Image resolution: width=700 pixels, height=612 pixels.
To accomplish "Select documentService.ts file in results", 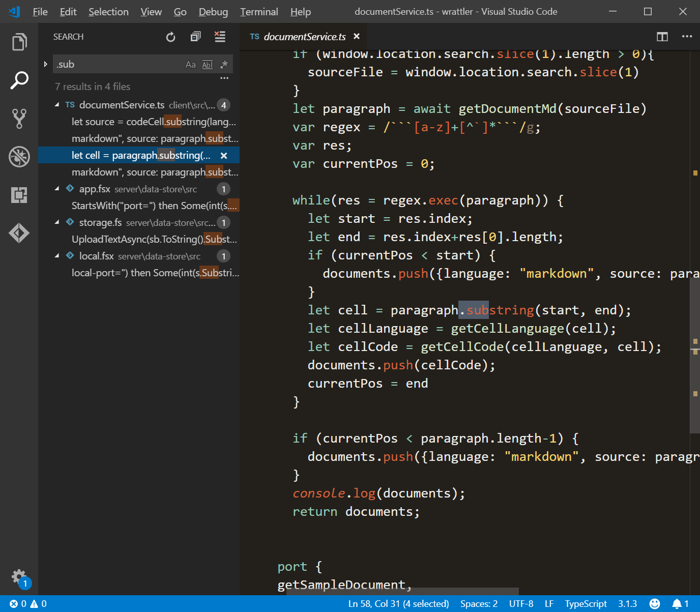I will point(139,105).
